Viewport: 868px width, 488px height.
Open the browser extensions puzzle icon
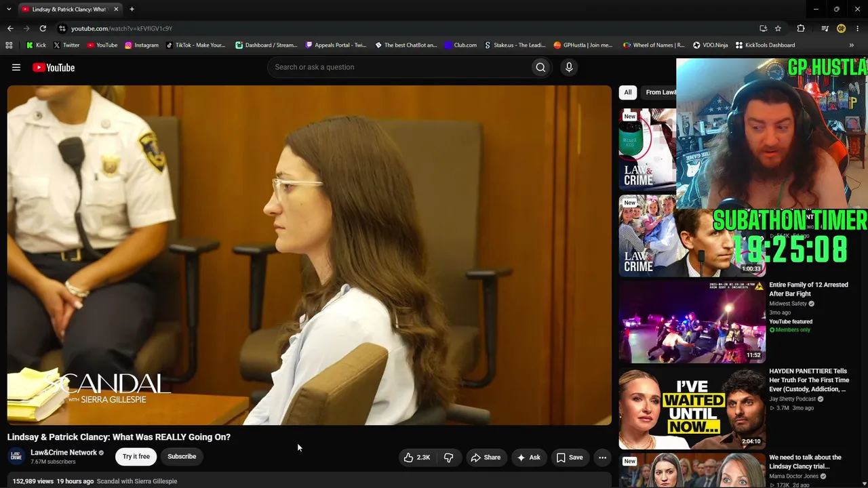click(x=801, y=28)
